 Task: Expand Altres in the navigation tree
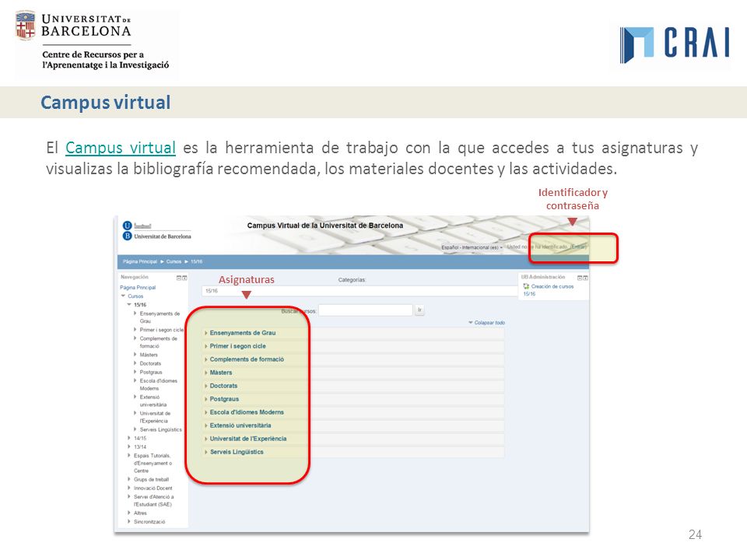(129, 513)
